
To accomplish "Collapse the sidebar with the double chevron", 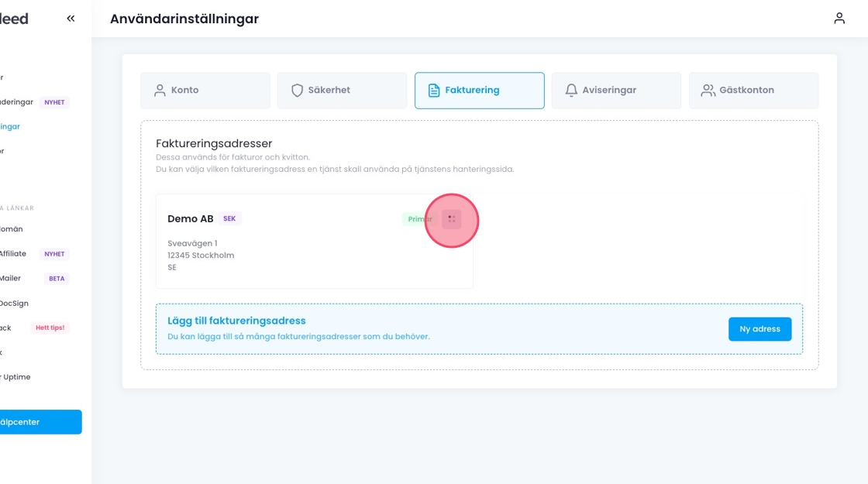I will click(71, 19).
